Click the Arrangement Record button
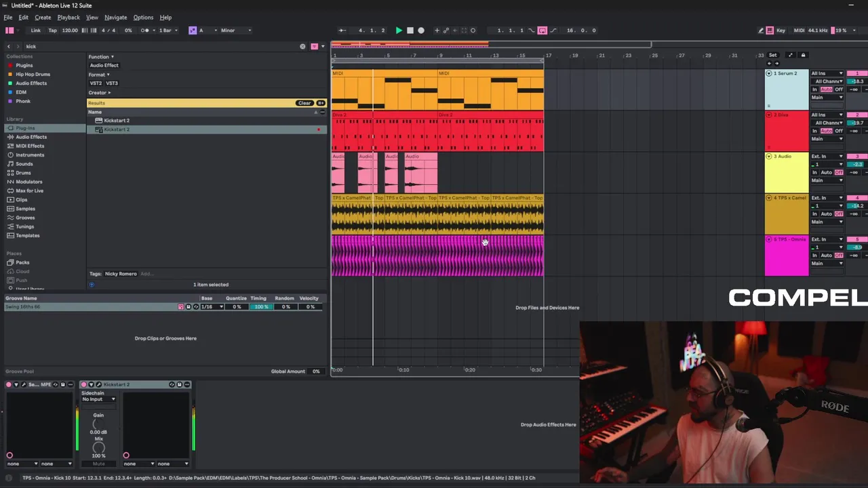868x488 pixels. 421,30
